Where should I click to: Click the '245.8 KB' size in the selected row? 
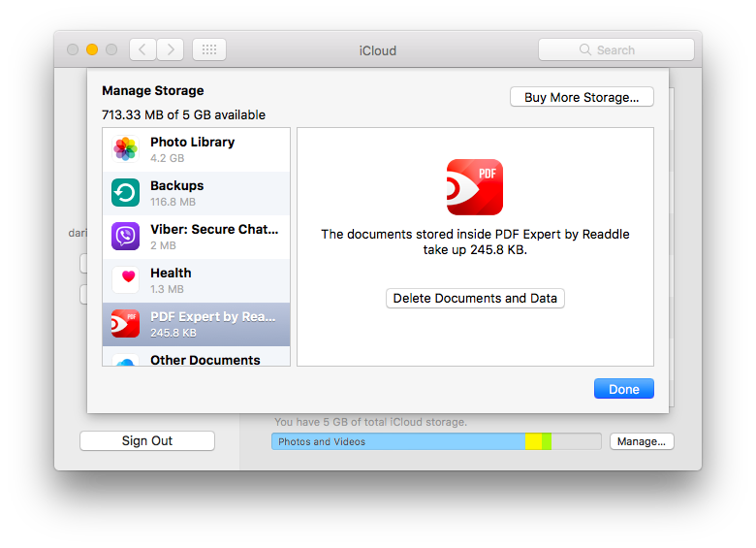point(173,333)
